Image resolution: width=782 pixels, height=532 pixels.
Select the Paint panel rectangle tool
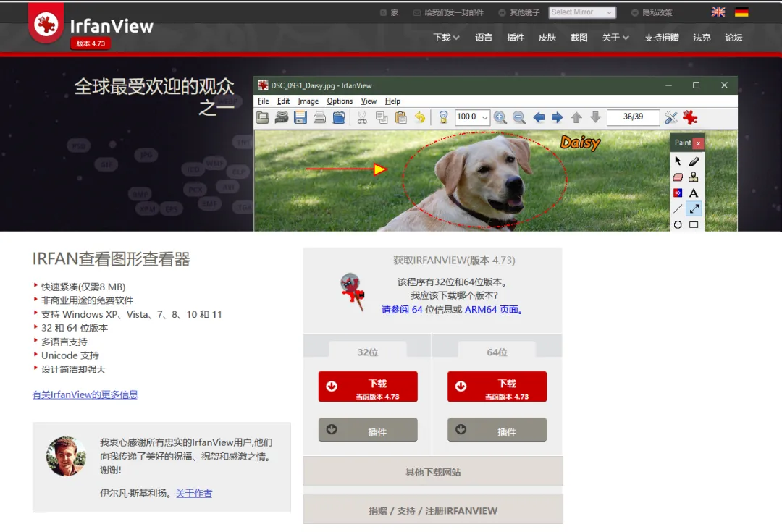tap(694, 225)
